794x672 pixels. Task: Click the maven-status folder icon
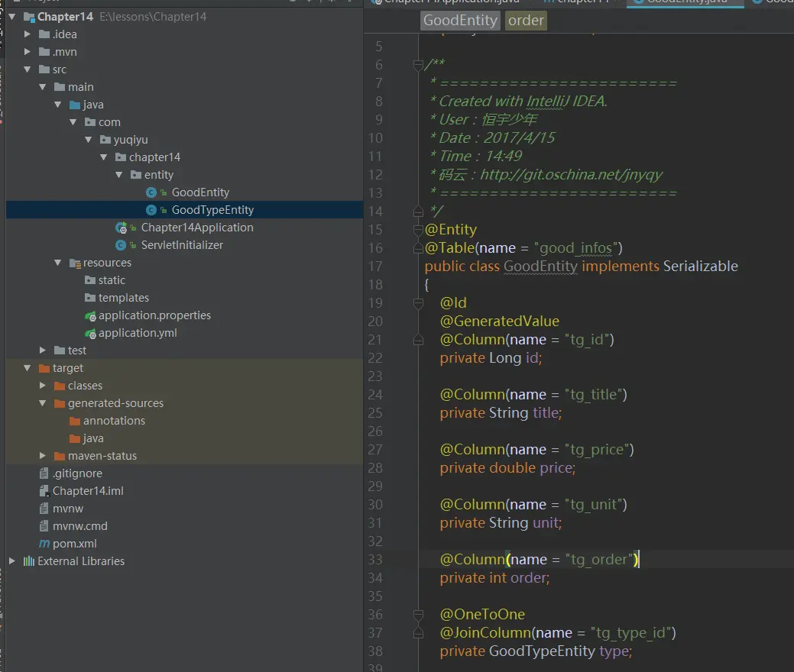tap(60, 456)
